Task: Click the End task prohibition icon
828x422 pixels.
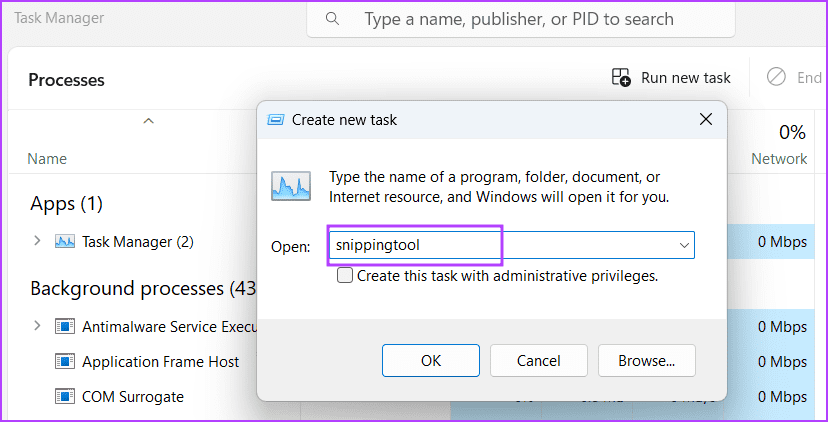Action: 776,78
